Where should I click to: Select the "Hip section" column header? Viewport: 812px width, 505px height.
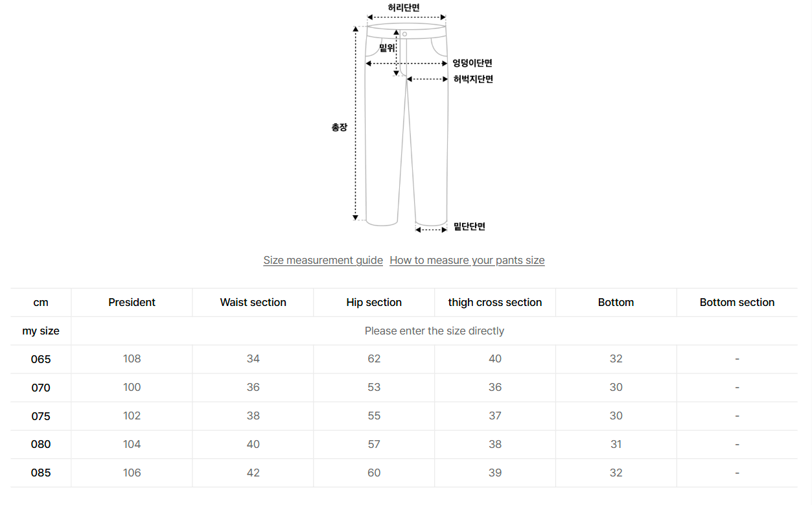coord(374,303)
